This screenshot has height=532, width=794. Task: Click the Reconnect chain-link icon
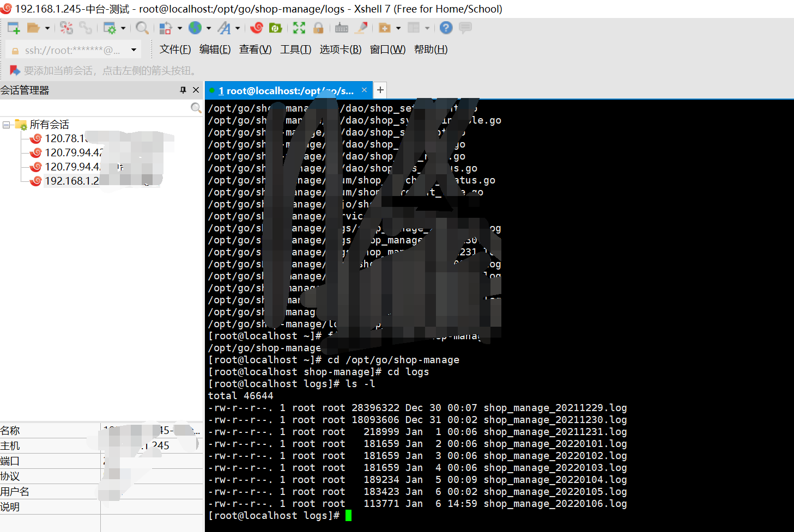click(86, 28)
